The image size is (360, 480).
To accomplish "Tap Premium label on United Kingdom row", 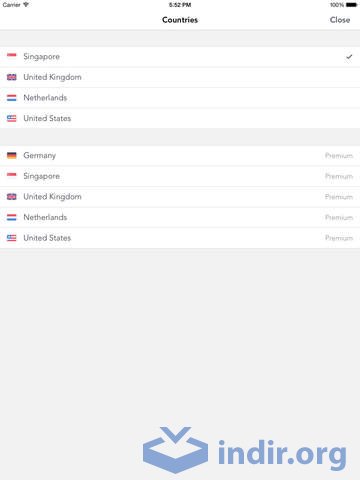I will click(339, 197).
